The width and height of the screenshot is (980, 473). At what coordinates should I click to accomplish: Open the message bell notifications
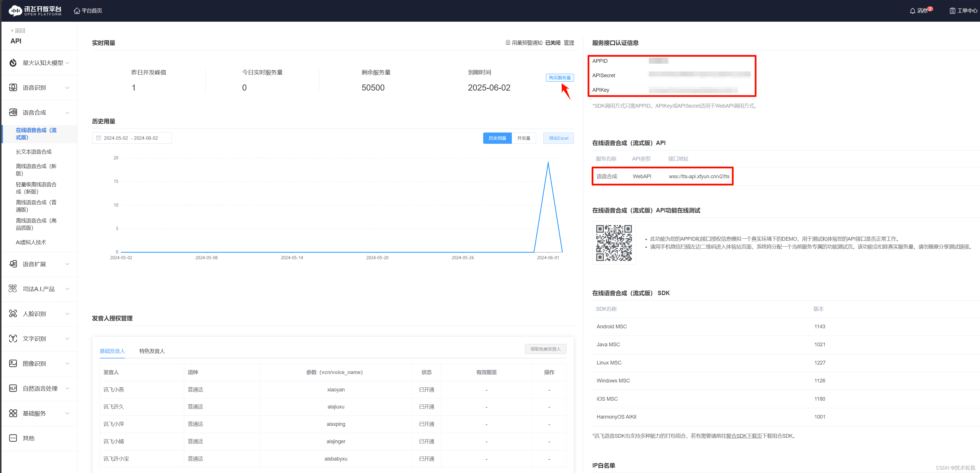pyautogui.click(x=913, y=11)
